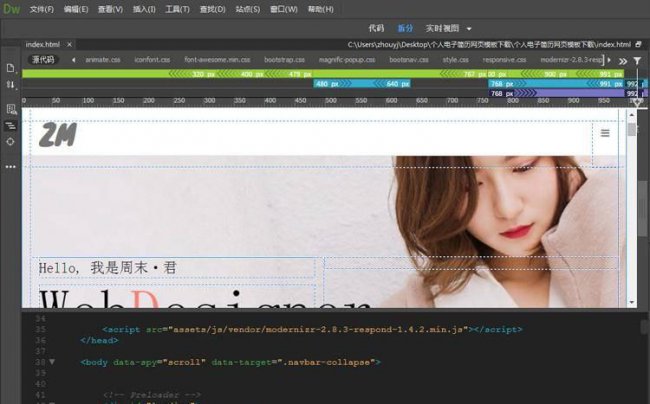650x404 pixels.
Task: Click hamburger menu icon in live preview
Action: pyautogui.click(x=605, y=133)
